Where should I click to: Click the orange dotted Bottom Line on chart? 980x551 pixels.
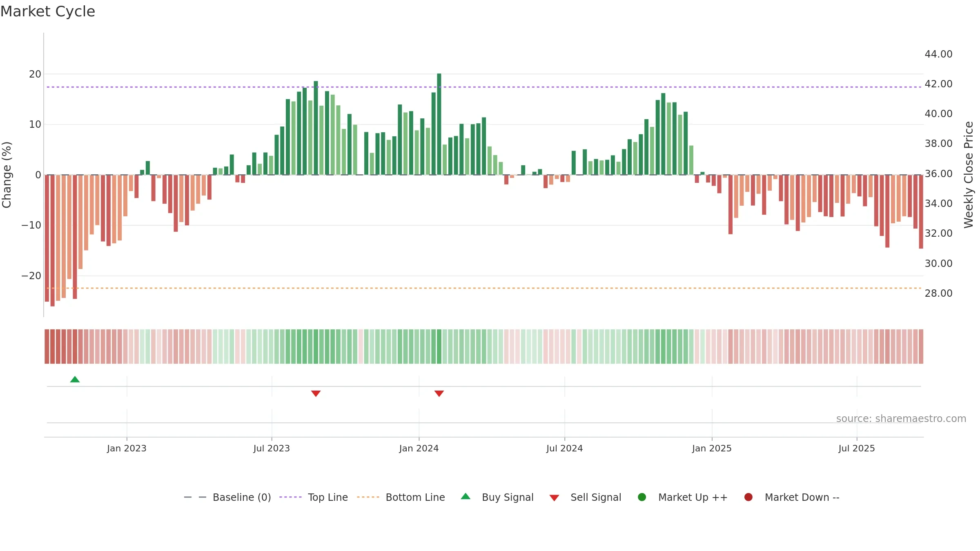coord(484,288)
